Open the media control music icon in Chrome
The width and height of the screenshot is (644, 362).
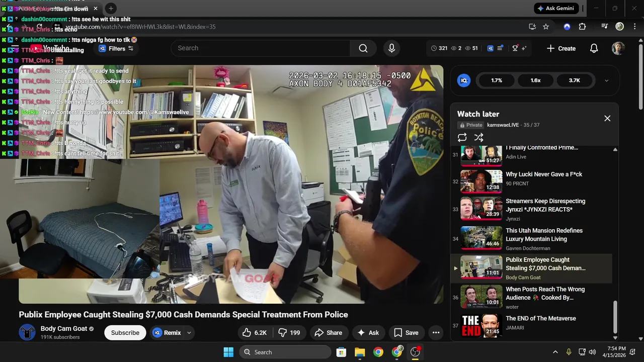click(605, 27)
